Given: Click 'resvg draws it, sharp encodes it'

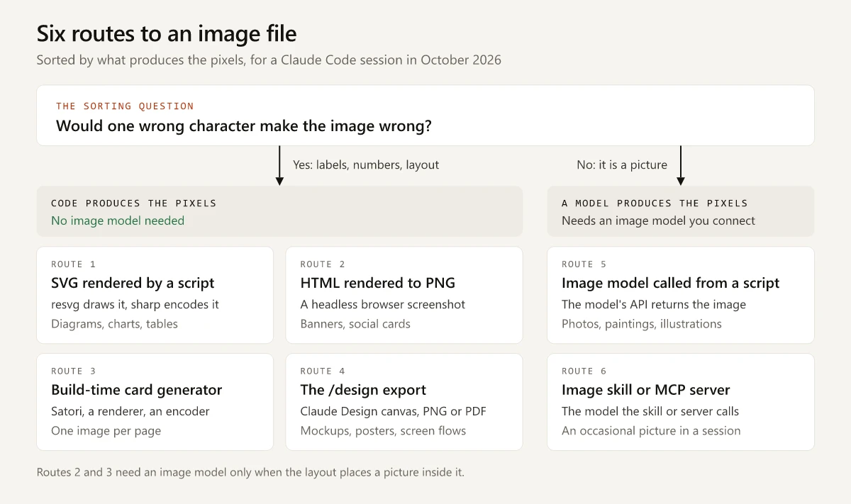Looking at the screenshot, I should tap(135, 304).
